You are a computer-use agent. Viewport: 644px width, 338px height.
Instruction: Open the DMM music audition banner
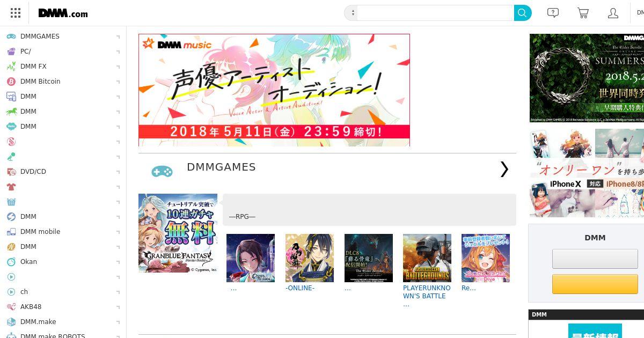(x=274, y=90)
